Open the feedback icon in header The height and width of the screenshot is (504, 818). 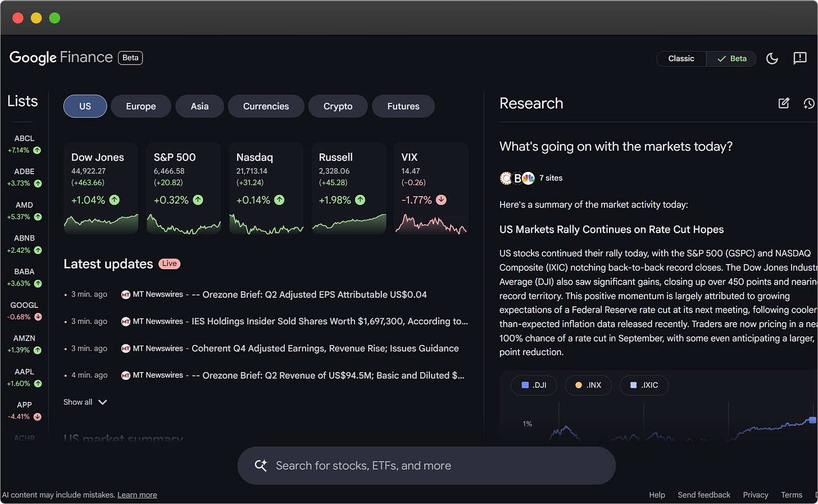tap(800, 58)
